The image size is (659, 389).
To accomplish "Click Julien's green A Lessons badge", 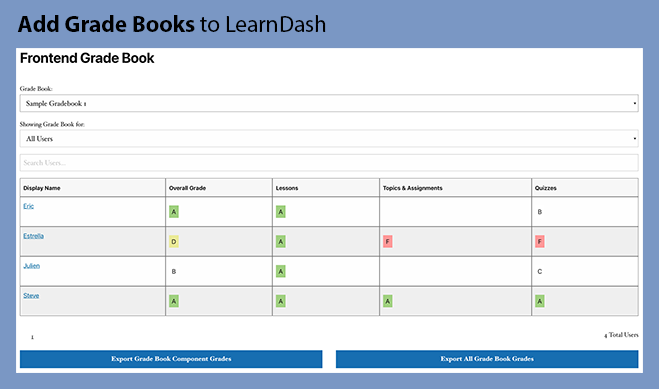I will coord(281,271).
